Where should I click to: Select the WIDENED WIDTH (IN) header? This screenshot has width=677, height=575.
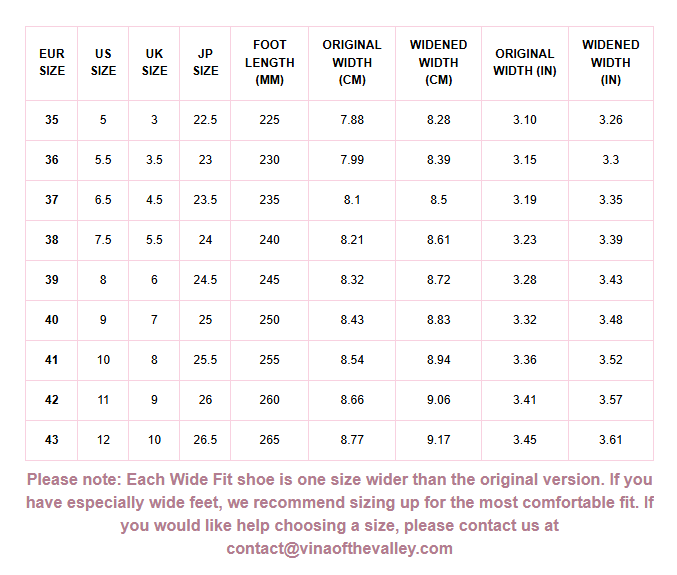coord(611,62)
